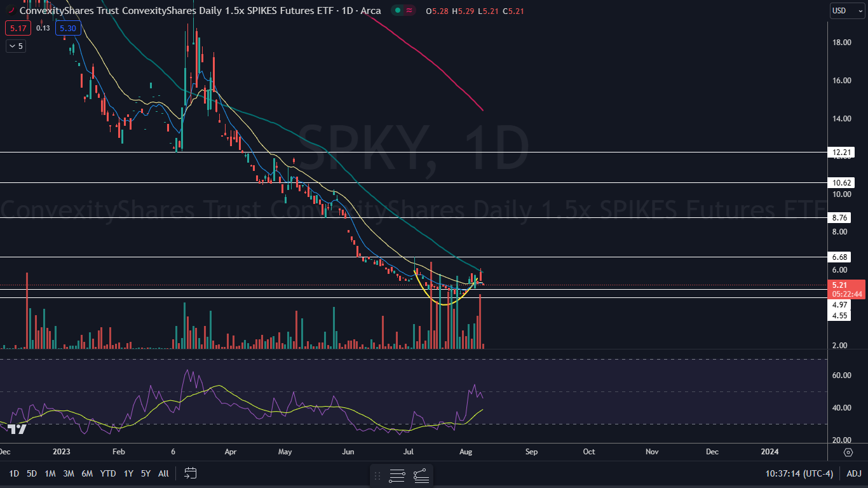Select the 1D time range
The image size is (868, 488).
pos(13,473)
